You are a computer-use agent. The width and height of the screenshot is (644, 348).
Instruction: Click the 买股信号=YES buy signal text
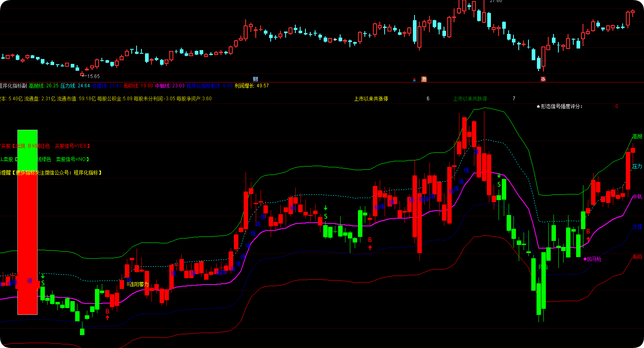(71, 146)
